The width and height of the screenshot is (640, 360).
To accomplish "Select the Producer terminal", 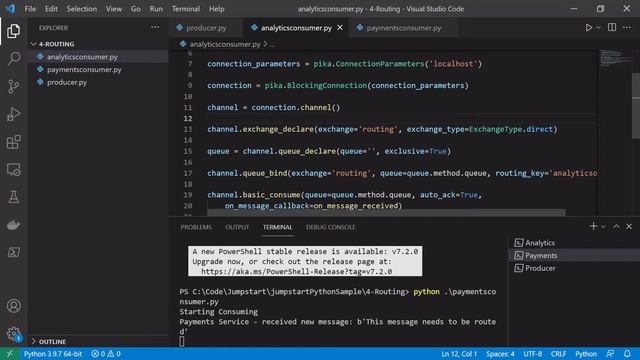I will [x=574, y=268].
